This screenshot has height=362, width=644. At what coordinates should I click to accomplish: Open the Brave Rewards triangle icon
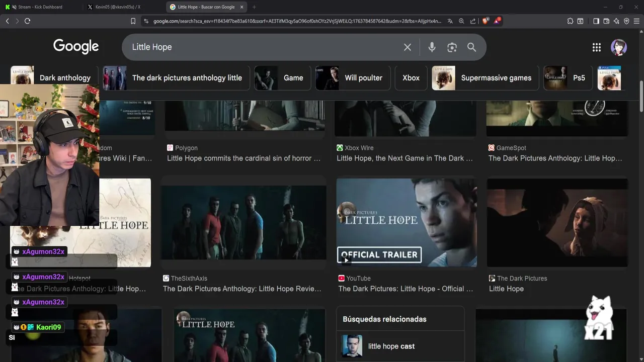tap(497, 21)
